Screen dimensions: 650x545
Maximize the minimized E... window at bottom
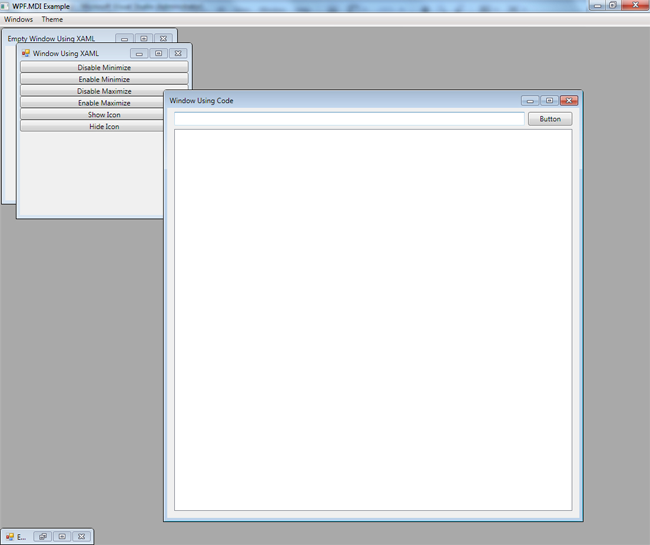[x=62, y=536]
